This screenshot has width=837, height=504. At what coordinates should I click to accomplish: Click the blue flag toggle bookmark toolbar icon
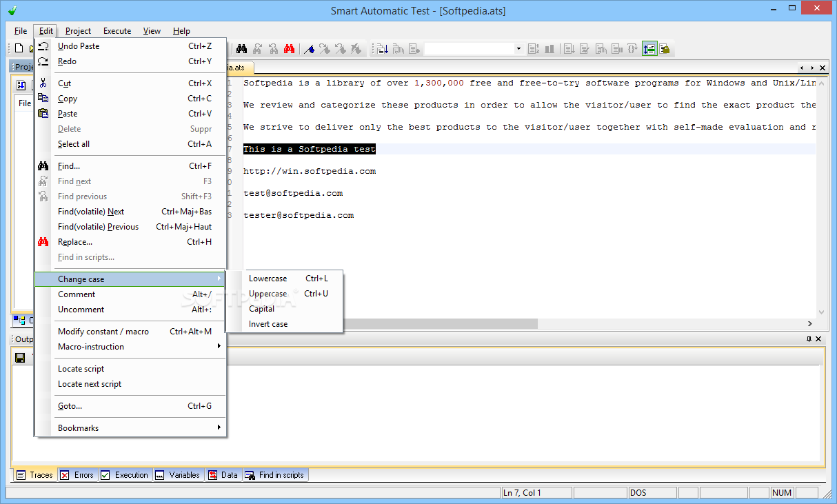(x=309, y=48)
